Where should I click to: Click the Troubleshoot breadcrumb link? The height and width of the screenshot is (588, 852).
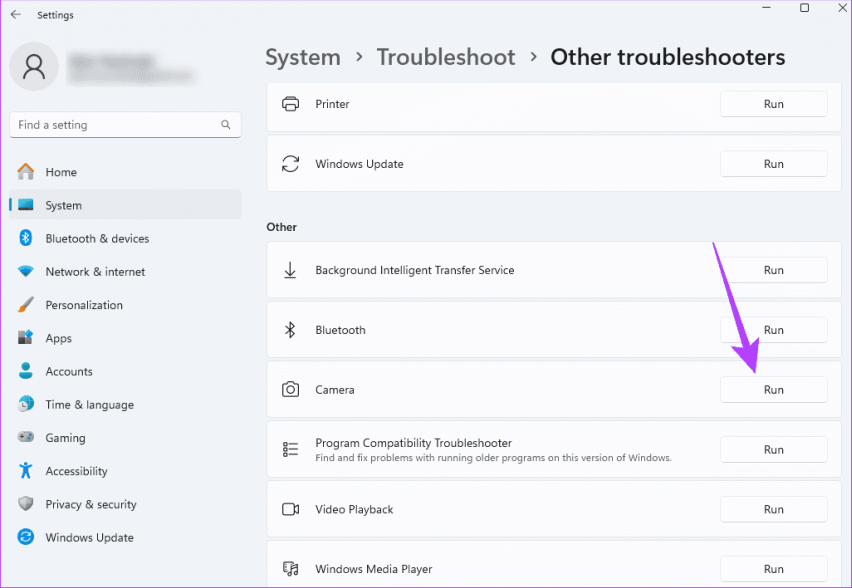(446, 57)
